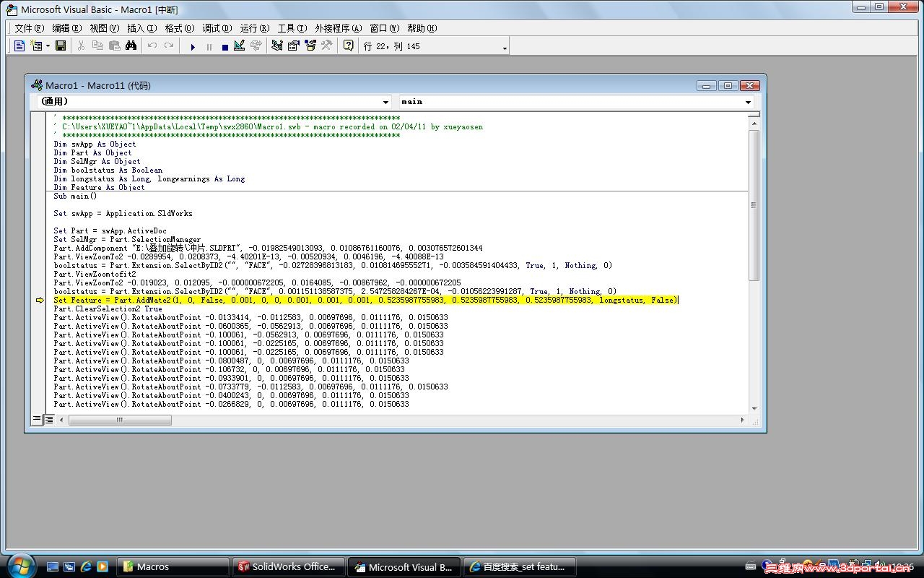Click the horizontal scroll left arrow

point(61,420)
